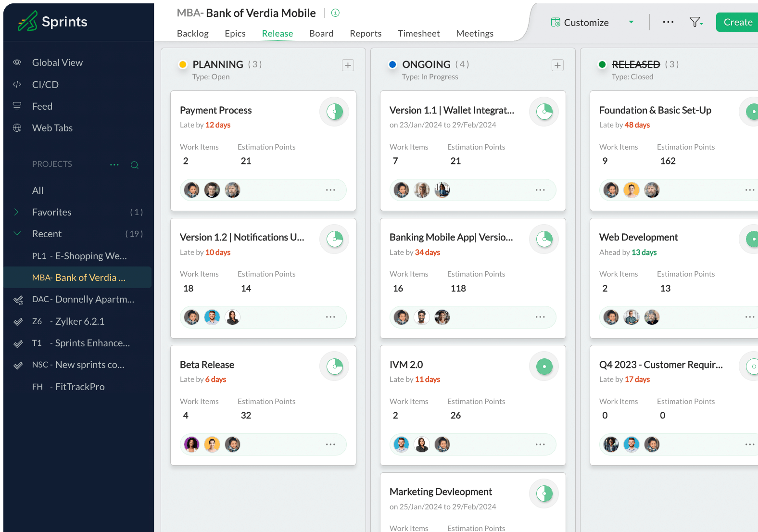Add a release to Ongoing column
Screen dimensions: 758x532
(x=557, y=65)
